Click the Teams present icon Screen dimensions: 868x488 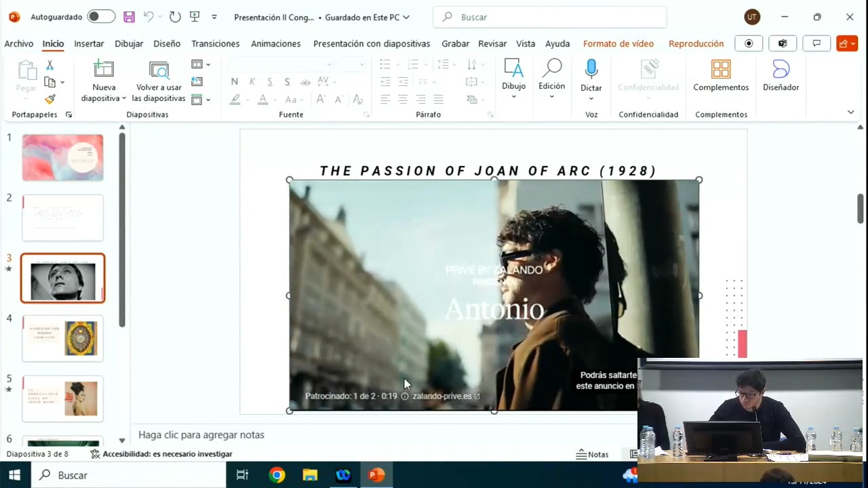click(783, 43)
